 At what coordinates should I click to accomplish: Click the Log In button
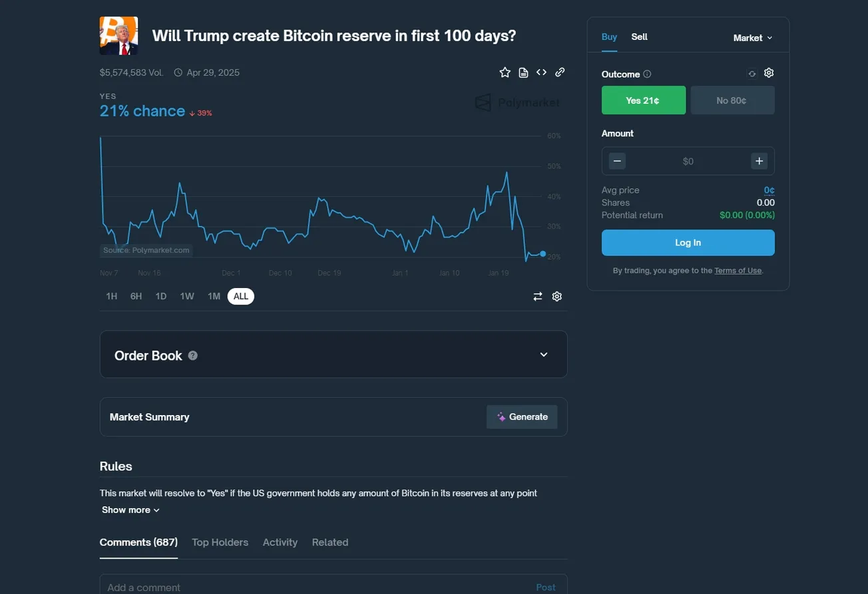coord(688,243)
